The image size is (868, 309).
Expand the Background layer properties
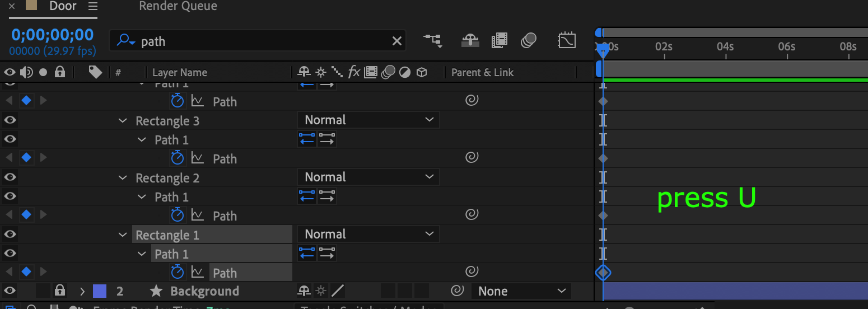82,291
